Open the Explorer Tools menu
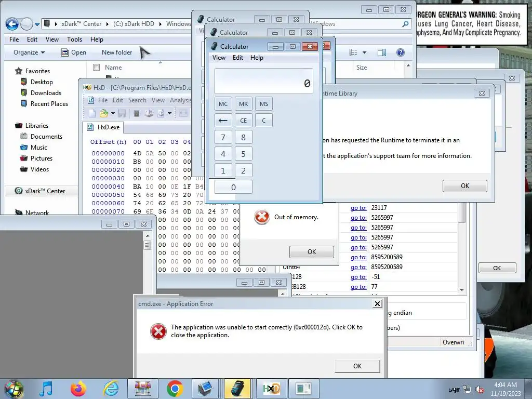Screen dimensions: 532x399 (x=75, y=39)
